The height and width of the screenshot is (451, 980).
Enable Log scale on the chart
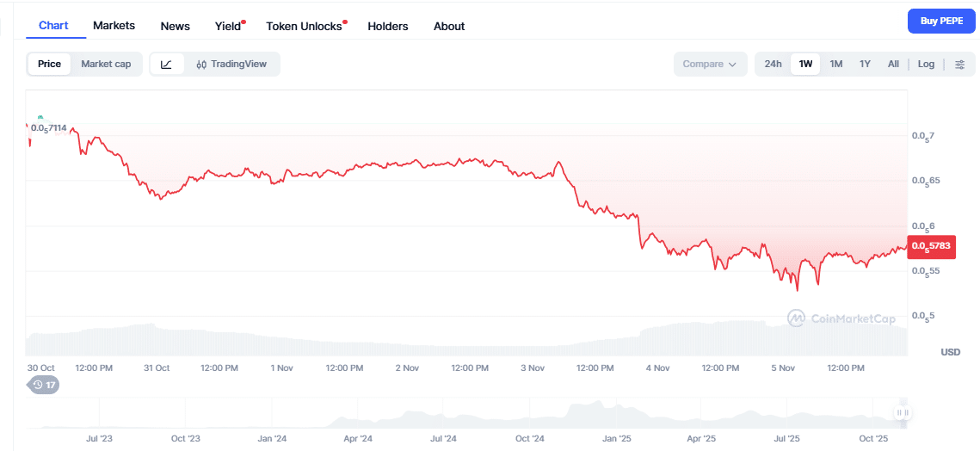pos(926,64)
